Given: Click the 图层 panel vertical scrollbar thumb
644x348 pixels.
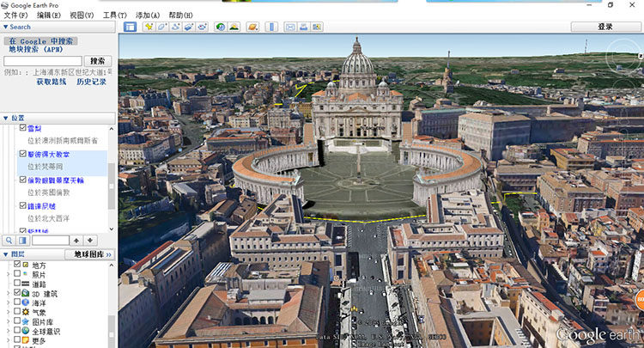Looking at the screenshot, I should coord(112,331).
